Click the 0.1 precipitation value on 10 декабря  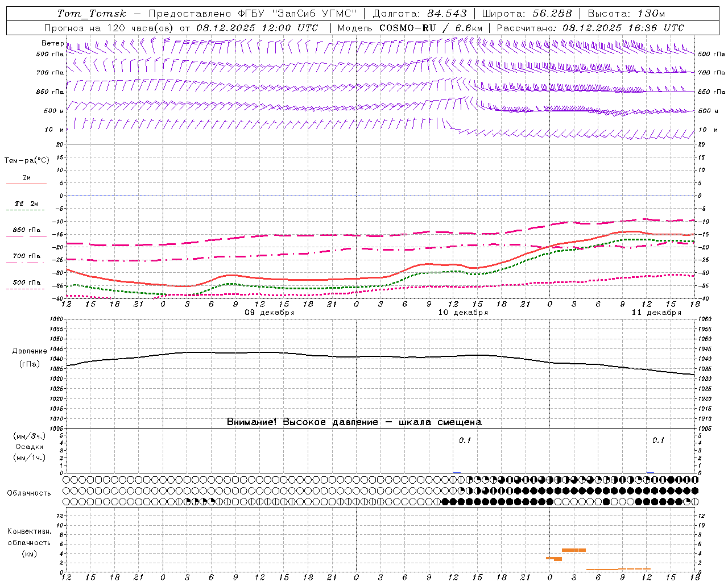pyautogui.click(x=465, y=440)
